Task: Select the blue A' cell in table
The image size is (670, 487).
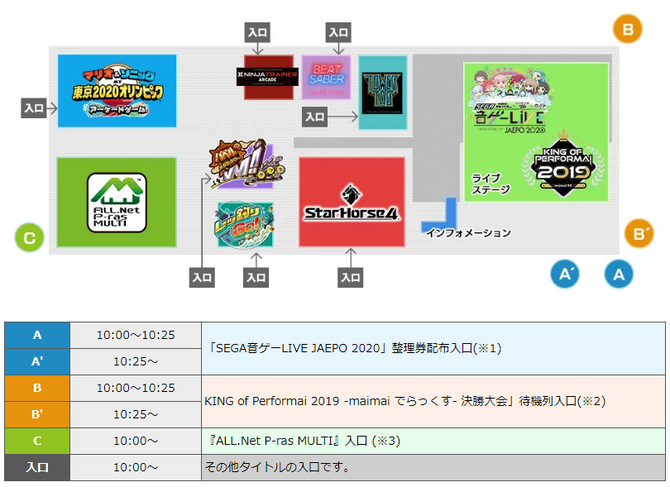Action: 37,361
